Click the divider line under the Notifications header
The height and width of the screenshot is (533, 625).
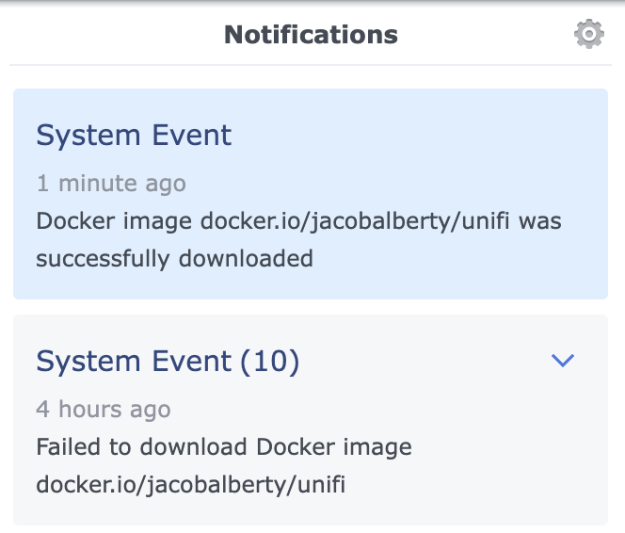pyautogui.click(x=310, y=66)
